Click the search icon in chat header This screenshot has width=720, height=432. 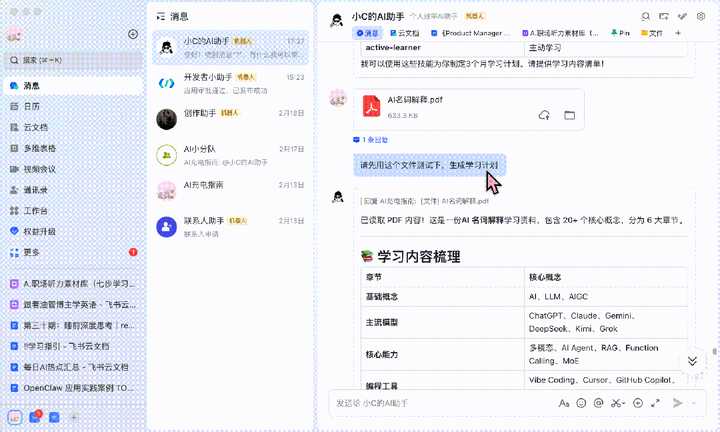[x=646, y=17]
